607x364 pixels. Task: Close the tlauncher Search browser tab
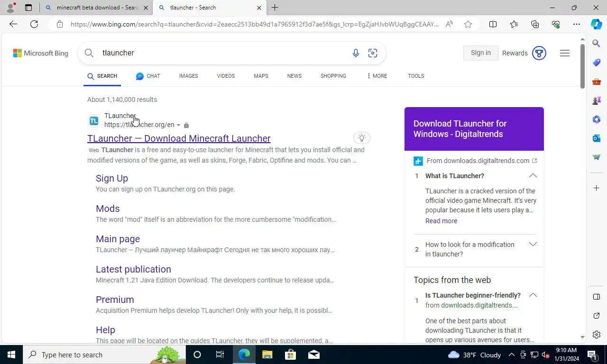tap(259, 8)
